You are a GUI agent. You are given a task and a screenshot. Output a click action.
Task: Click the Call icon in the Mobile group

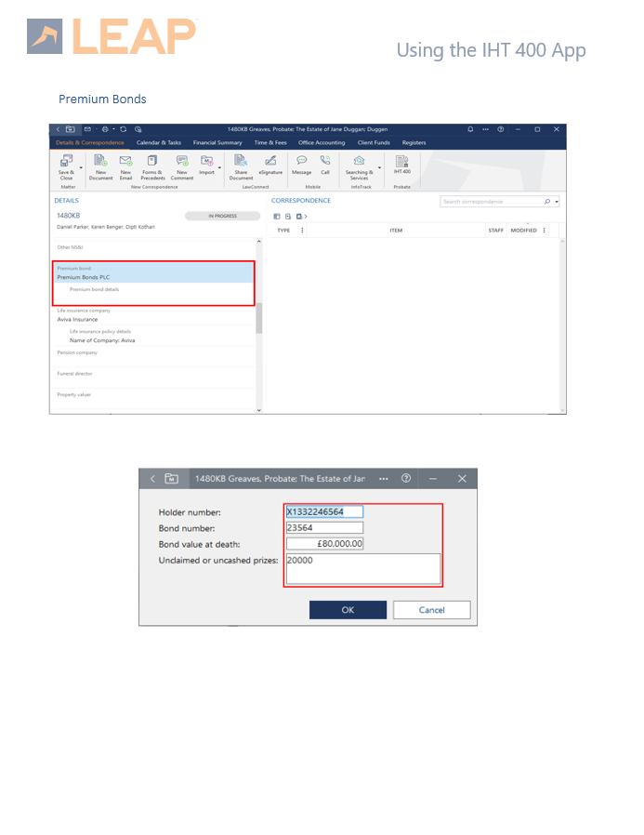click(325, 162)
